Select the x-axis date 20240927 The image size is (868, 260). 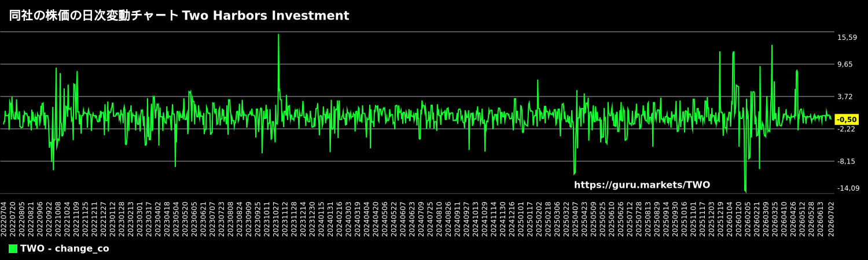(x=466, y=219)
